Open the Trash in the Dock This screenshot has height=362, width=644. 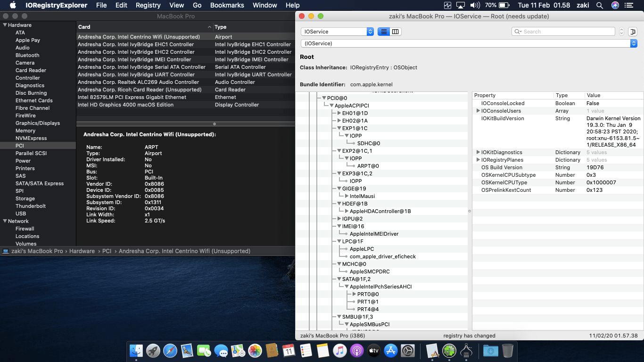(x=508, y=350)
